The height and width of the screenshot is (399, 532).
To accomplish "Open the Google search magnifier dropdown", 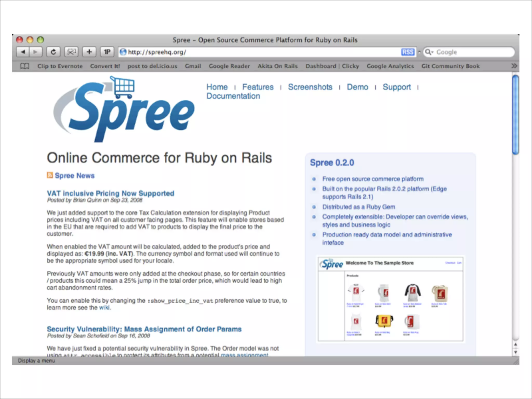I will click(429, 52).
